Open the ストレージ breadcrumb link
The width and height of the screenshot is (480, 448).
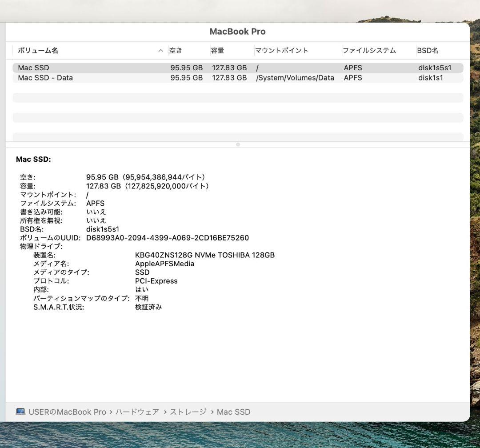tap(188, 412)
